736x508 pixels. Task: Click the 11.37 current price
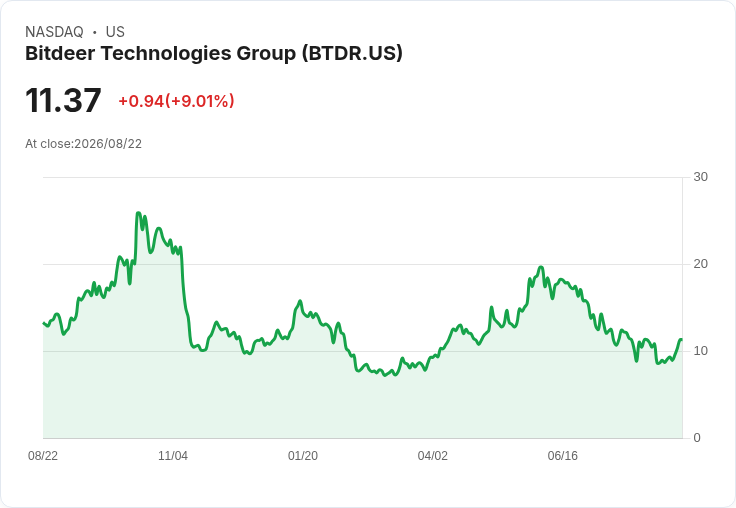[x=63, y=100]
